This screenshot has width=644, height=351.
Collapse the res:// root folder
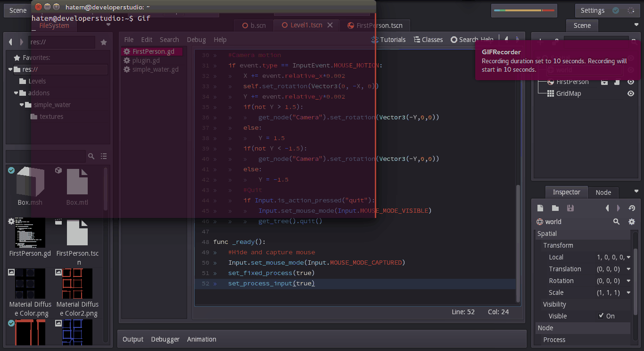pos(10,69)
